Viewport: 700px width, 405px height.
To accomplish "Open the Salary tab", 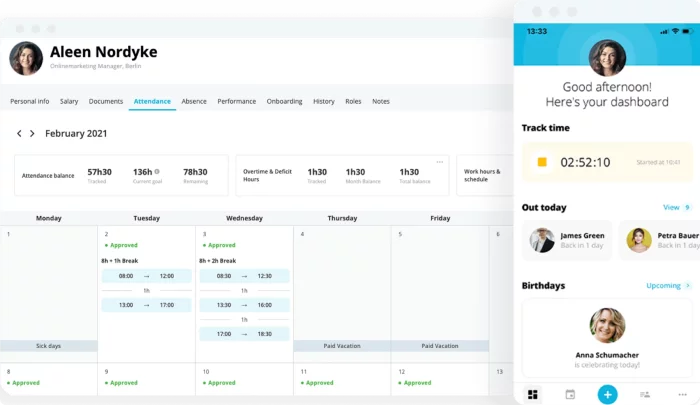I will (x=69, y=101).
